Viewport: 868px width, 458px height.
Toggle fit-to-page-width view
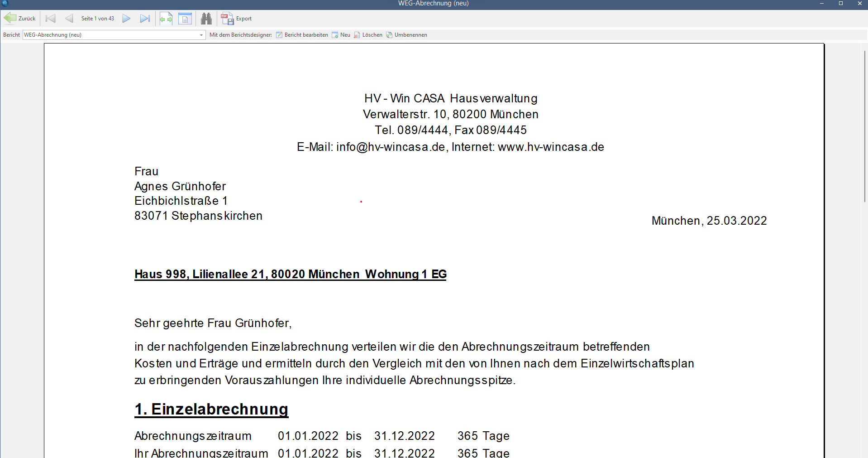coord(166,19)
